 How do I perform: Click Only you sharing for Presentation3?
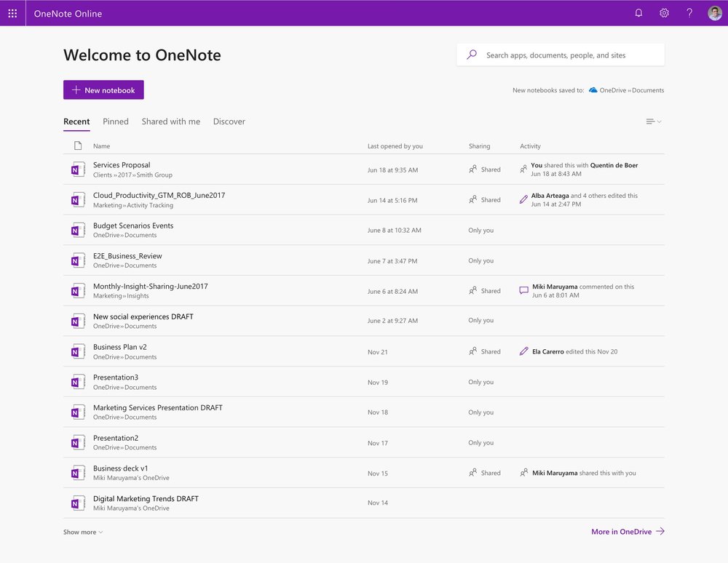point(480,382)
